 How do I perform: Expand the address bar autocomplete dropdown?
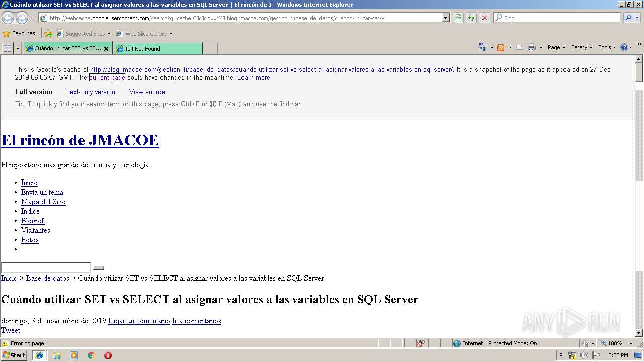click(x=446, y=18)
